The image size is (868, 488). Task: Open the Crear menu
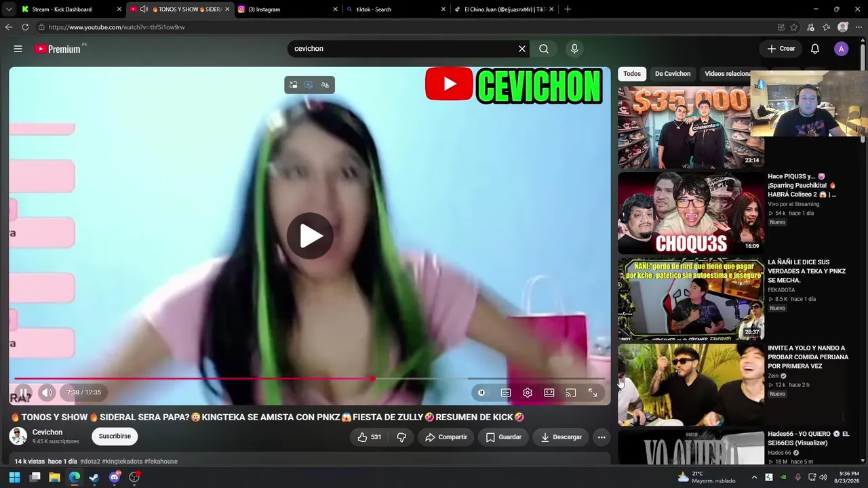point(781,49)
